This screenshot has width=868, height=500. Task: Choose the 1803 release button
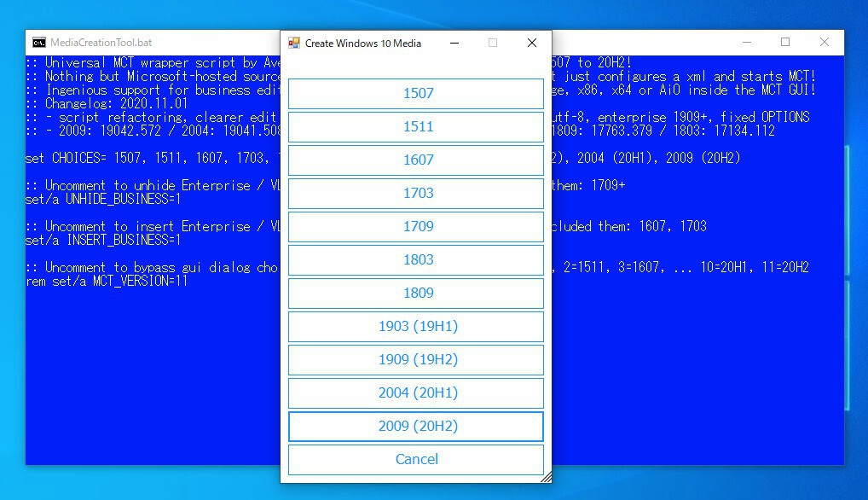point(416,259)
